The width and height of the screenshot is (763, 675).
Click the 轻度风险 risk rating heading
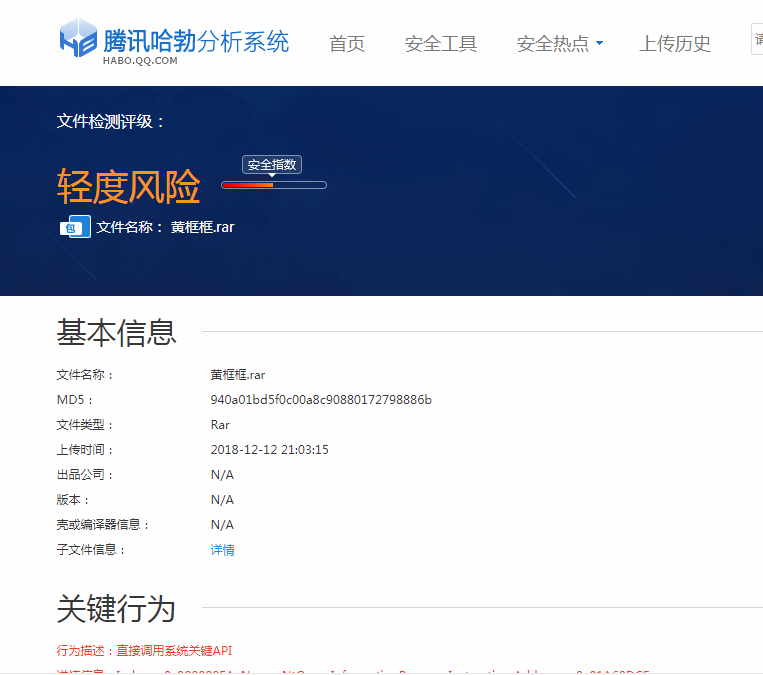[129, 187]
